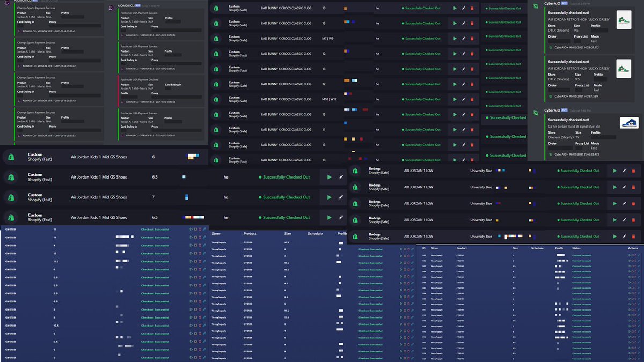The height and width of the screenshot is (362, 644).
Task: Select size '12.5' in YeezySupply GY0189 table
Action: (287, 317)
